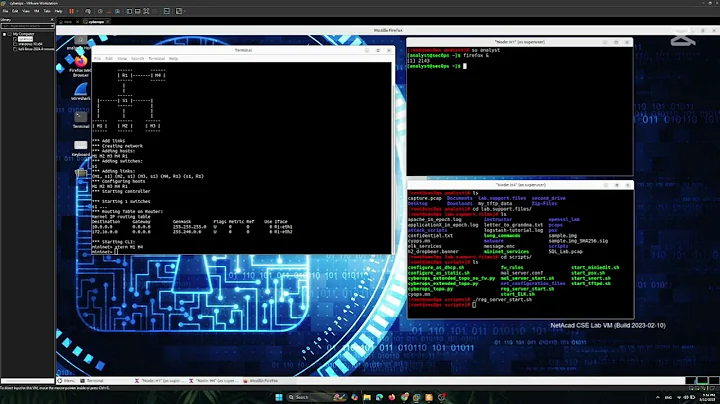Image resolution: width=720 pixels, height=404 pixels.
Task: Open VMware Tabs menu
Action: coord(47,11)
